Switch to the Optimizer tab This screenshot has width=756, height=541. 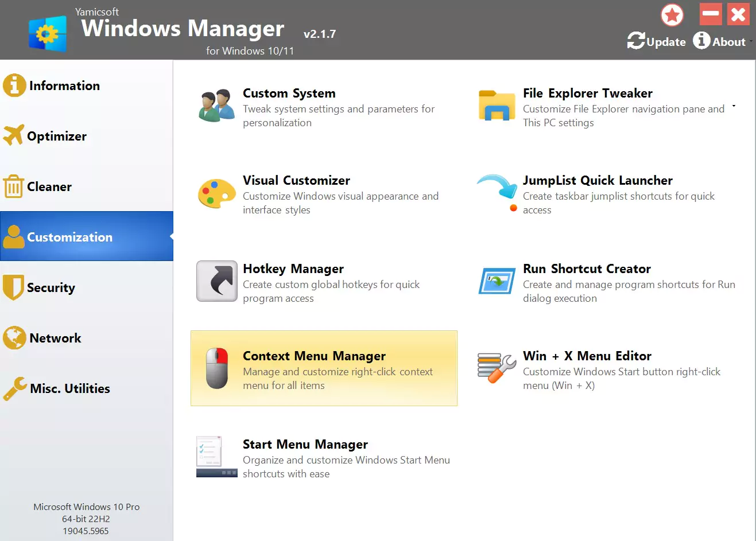[86, 136]
